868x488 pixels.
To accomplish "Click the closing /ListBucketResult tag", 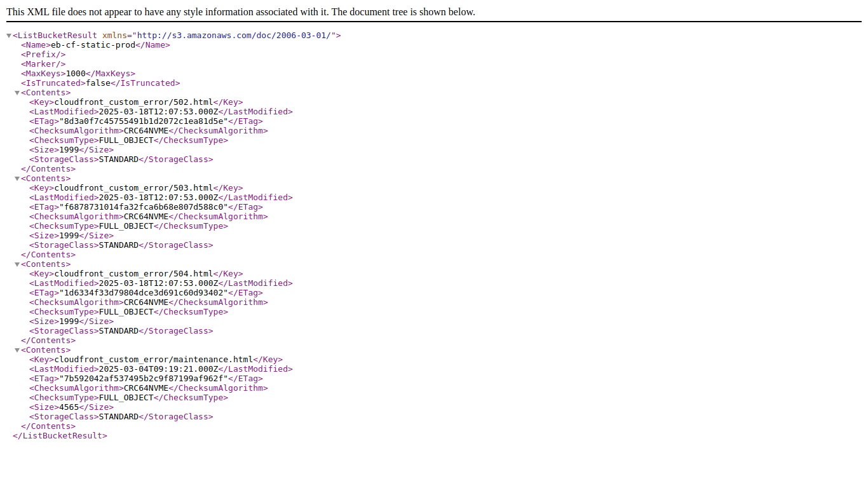I will (x=60, y=436).
